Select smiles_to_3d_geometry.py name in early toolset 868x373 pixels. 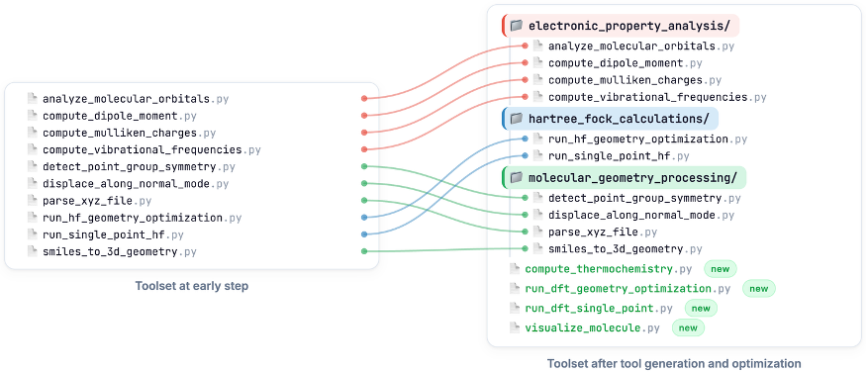pyautogui.click(x=120, y=252)
